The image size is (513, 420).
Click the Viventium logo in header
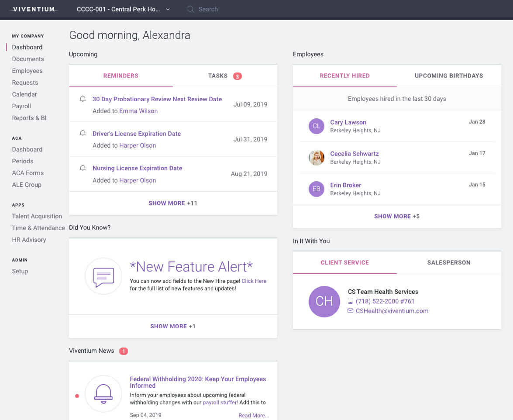click(34, 9)
